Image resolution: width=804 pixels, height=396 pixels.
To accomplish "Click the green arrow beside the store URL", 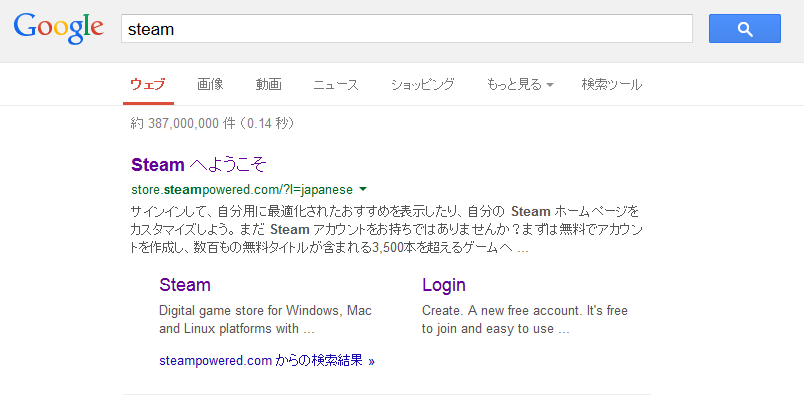I will [x=363, y=190].
